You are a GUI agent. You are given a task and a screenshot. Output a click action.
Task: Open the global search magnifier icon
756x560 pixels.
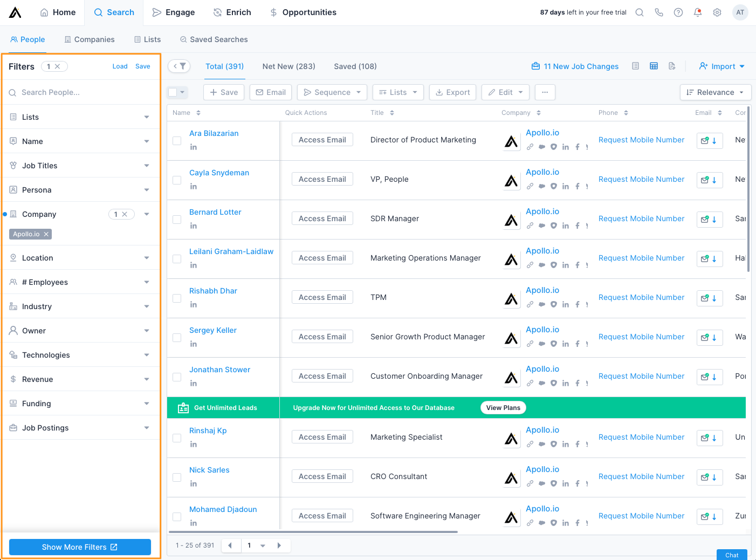click(x=640, y=12)
